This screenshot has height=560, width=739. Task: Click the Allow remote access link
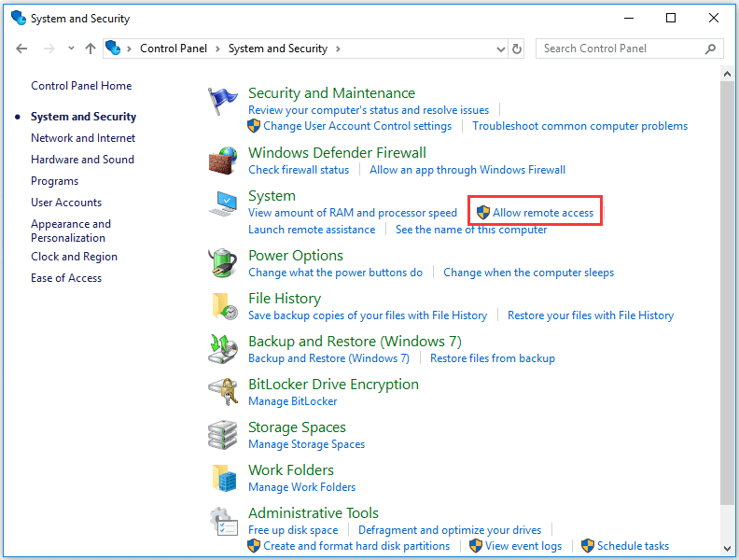(x=543, y=213)
